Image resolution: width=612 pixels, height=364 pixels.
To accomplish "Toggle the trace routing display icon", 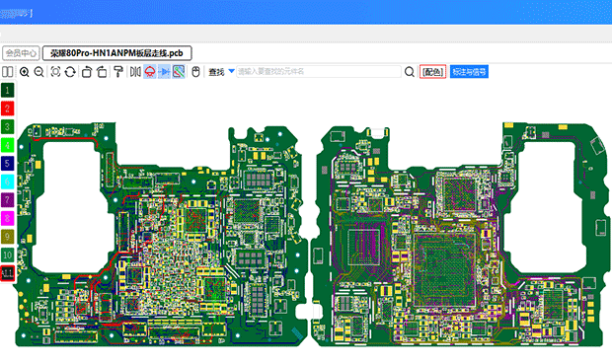I will point(179,72).
